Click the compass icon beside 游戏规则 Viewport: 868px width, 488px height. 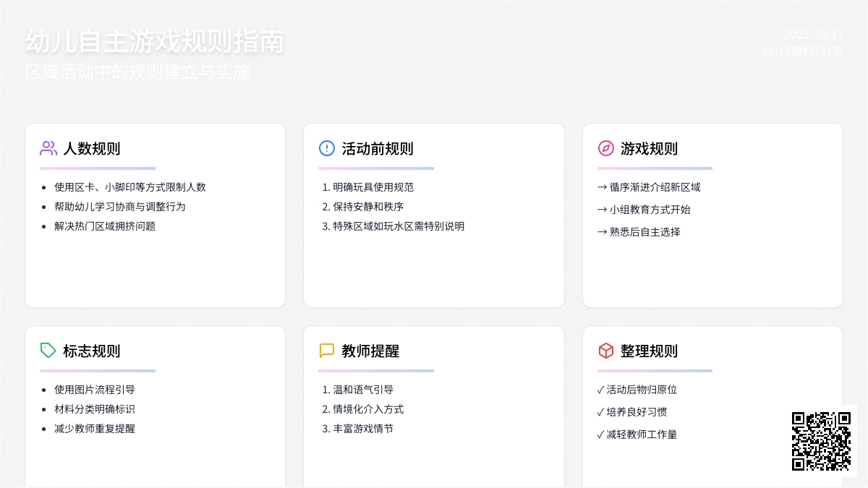pyautogui.click(x=605, y=148)
